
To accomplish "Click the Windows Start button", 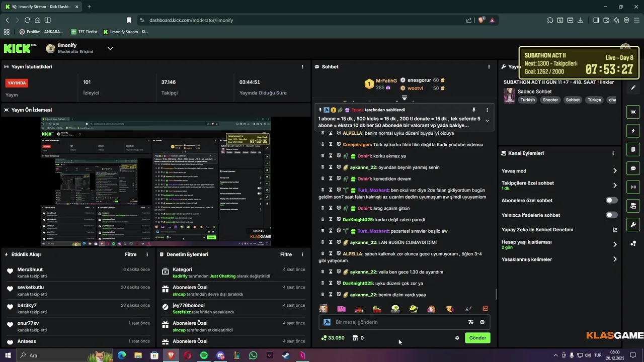I will coord(8,355).
